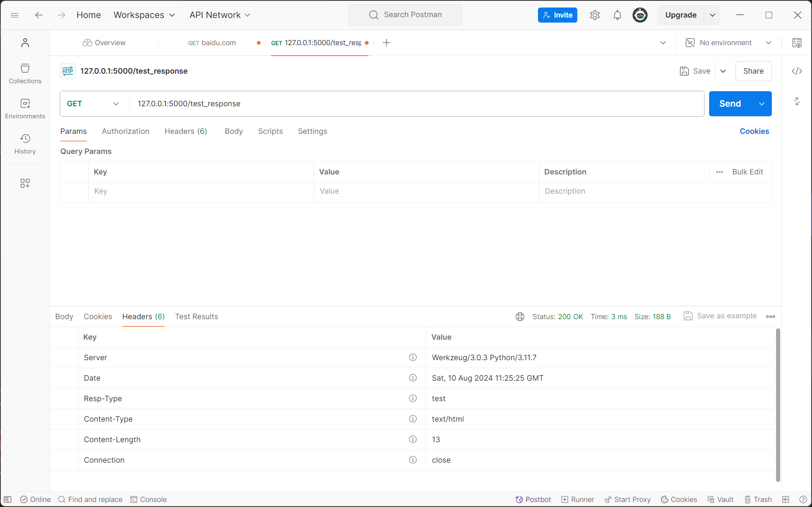This screenshot has height=507, width=812.
Task: Open the Runner in status bar
Action: 578,499
